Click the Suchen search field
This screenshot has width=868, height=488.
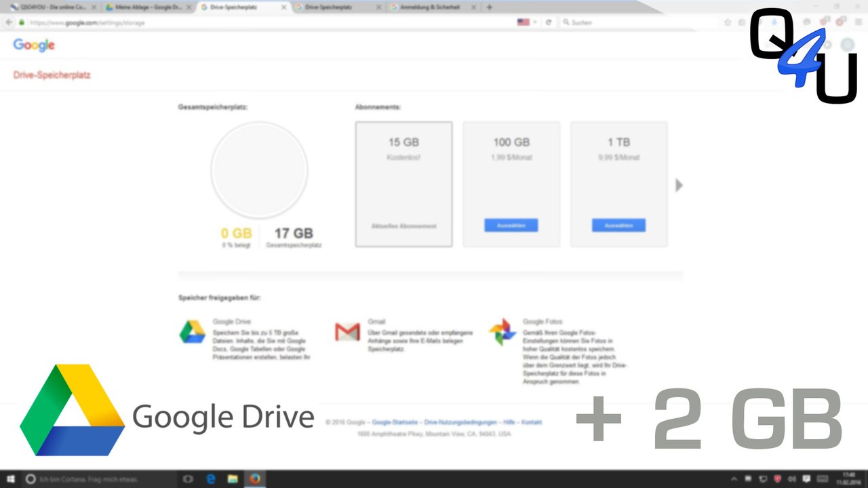click(637, 22)
